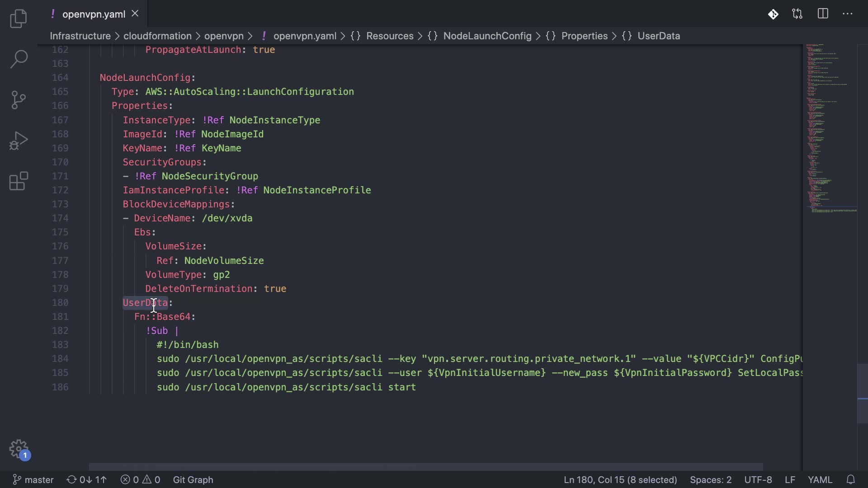Open Run and Debug view
Screen dimensions: 868x488
click(x=19, y=141)
